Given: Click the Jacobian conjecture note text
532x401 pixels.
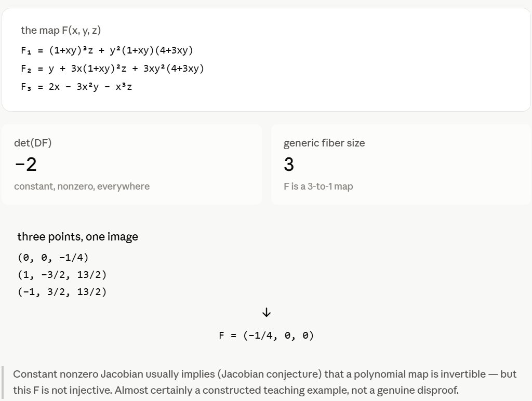Looking at the screenshot, I should point(264,382).
